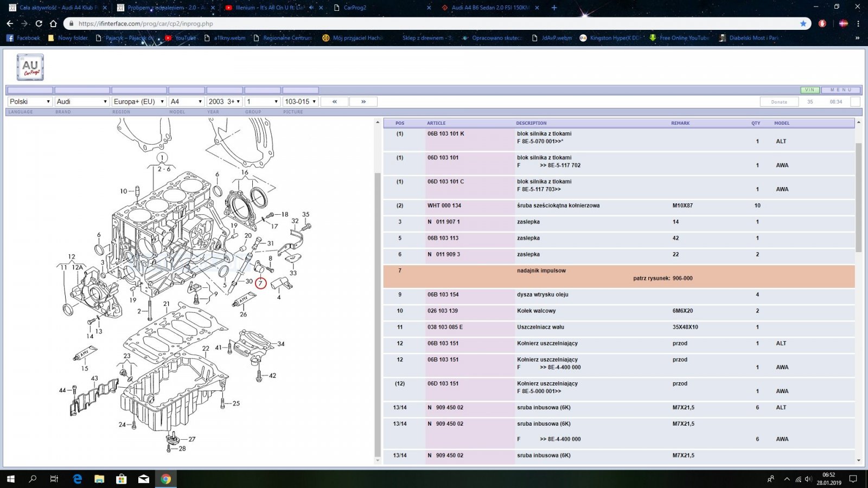Click the Donate button
Screen dimensions: 868x488
[x=779, y=102]
